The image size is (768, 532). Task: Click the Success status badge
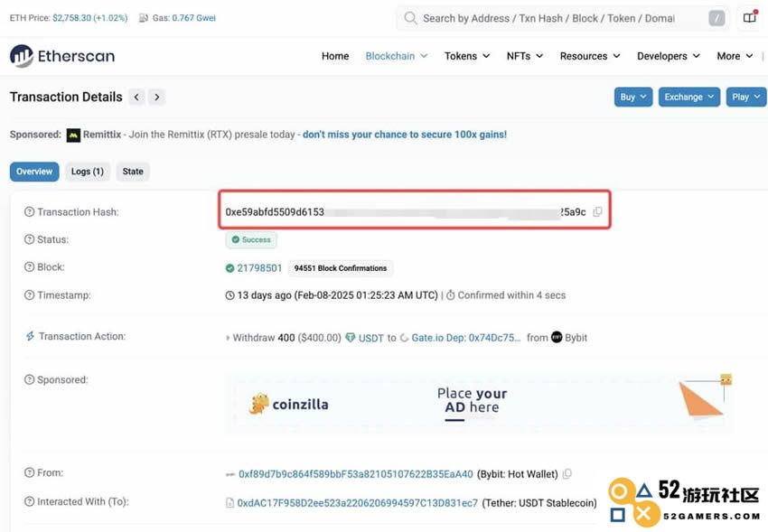pos(251,240)
